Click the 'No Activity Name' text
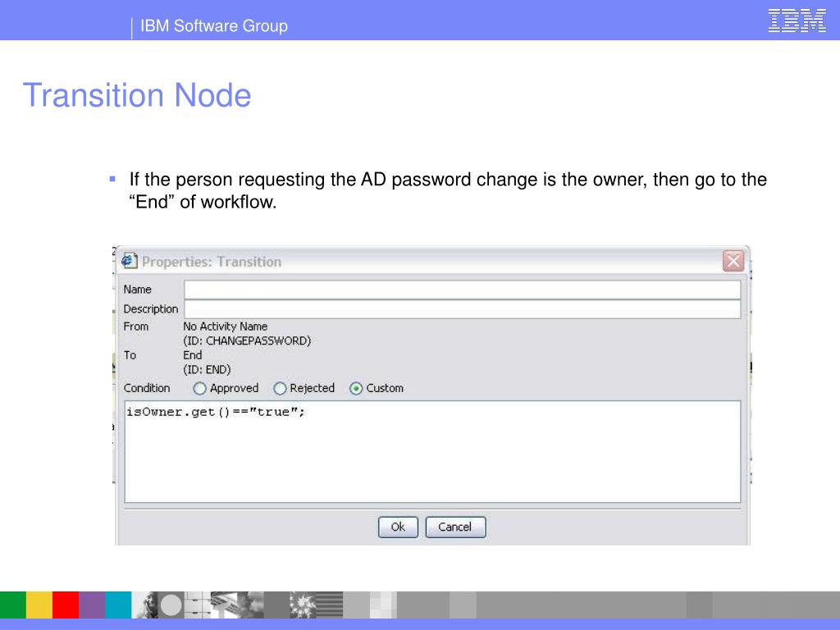Image resolution: width=840 pixels, height=630 pixels. (x=225, y=326)
